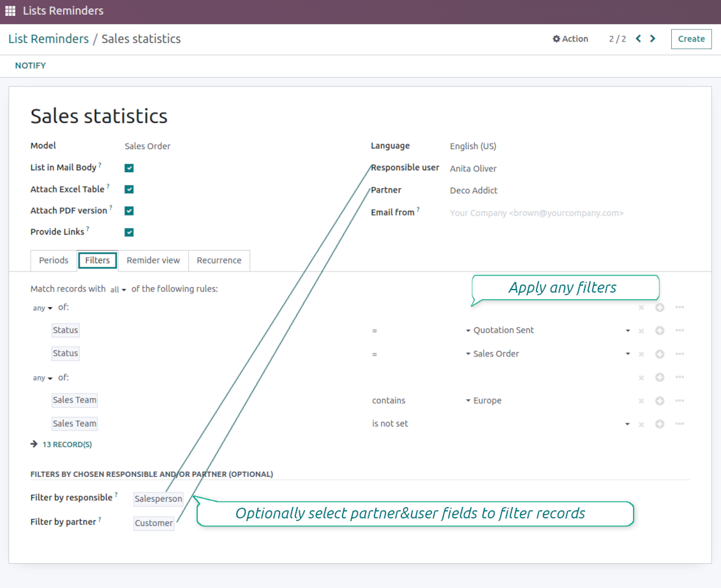This screenshot has width=721, height=588.
Task: Delete the Status Quotation Sent rule
Action: click(641, 331)
